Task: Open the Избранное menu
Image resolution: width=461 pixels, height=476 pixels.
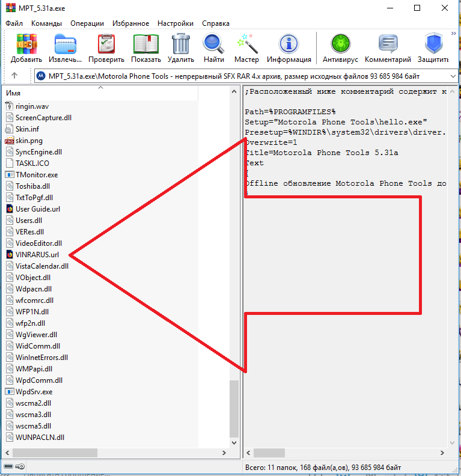Action: coord(131,23)
